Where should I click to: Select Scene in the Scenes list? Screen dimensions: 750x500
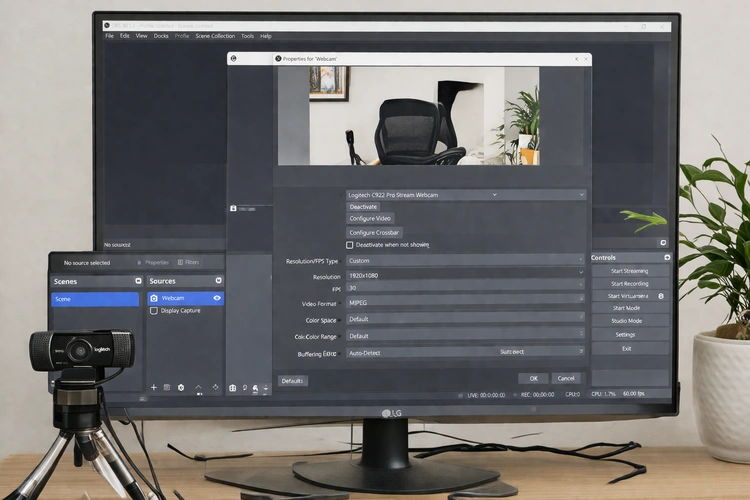95,299
